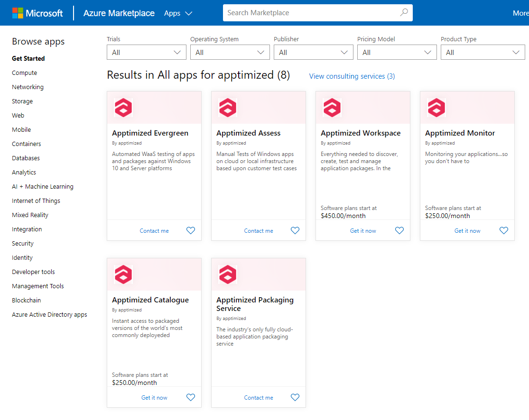Click the Apptimized Assess product icon

pos(228,108)
